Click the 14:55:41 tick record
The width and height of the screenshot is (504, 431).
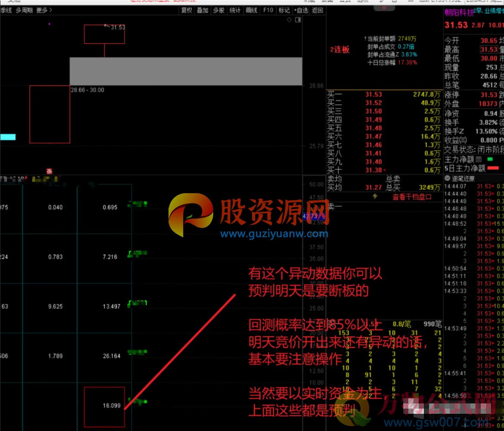pyautogui.click(x=474, y=373)
